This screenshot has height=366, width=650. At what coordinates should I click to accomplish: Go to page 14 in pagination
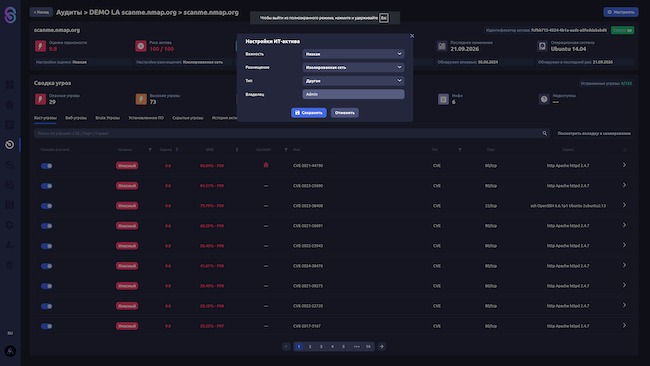pos(368,347)
